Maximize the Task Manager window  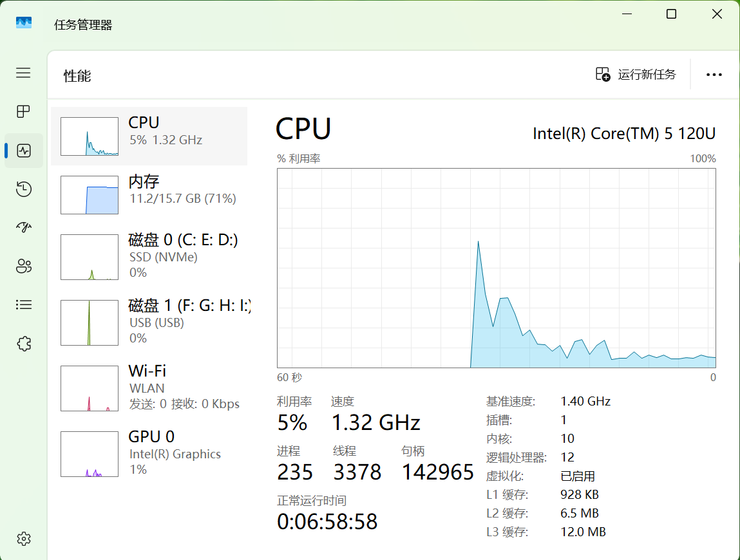[671, 14]
